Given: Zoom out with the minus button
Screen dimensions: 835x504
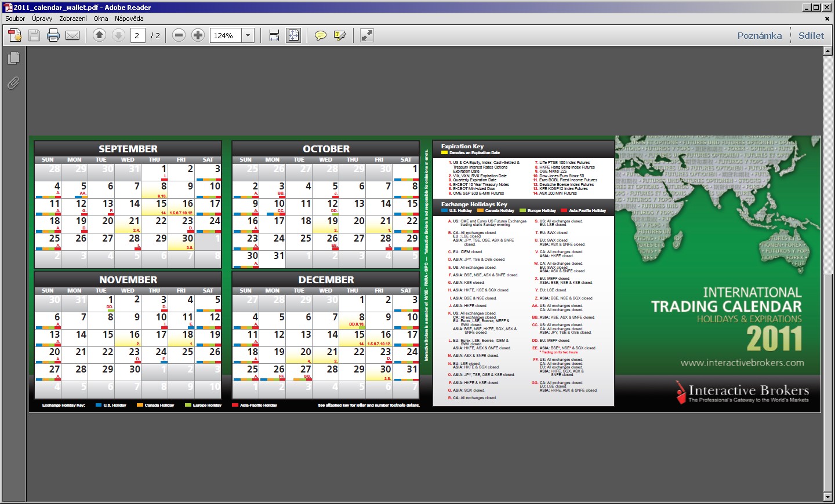Looking at the screenshot, I should tap(179, 35).
